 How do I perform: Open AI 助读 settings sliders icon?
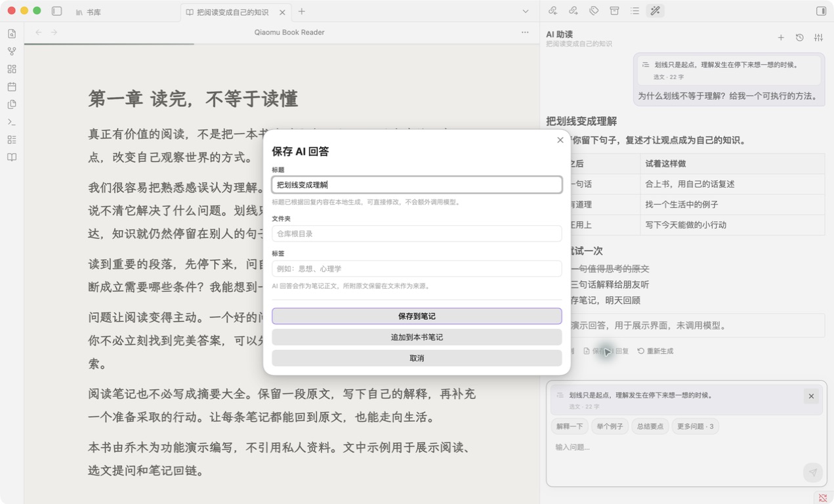(818, 37)
